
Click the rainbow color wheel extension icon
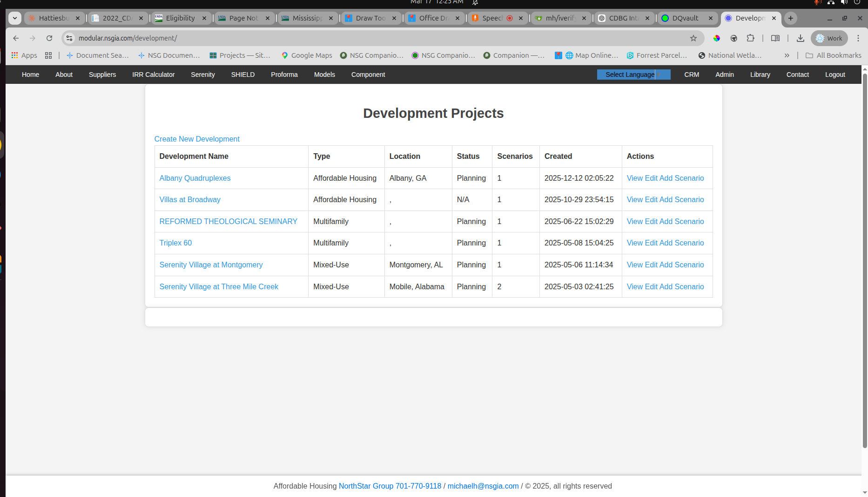tap(716, 38)
